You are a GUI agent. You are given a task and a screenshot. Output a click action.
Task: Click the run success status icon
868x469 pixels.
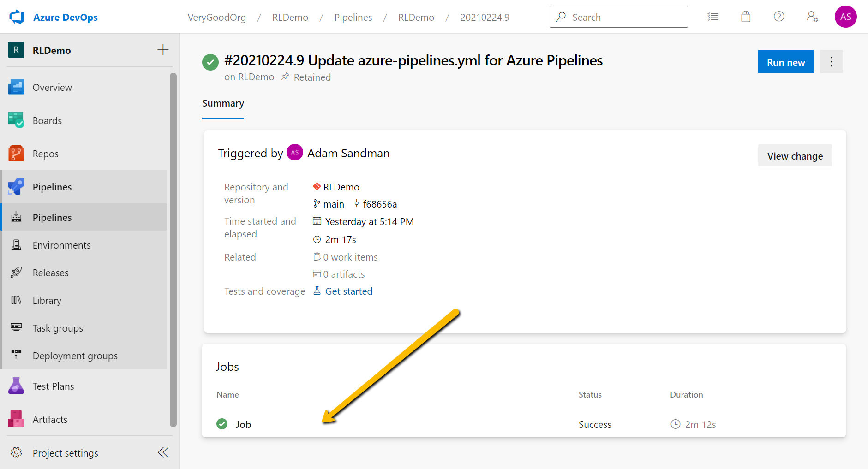[210, 62]
